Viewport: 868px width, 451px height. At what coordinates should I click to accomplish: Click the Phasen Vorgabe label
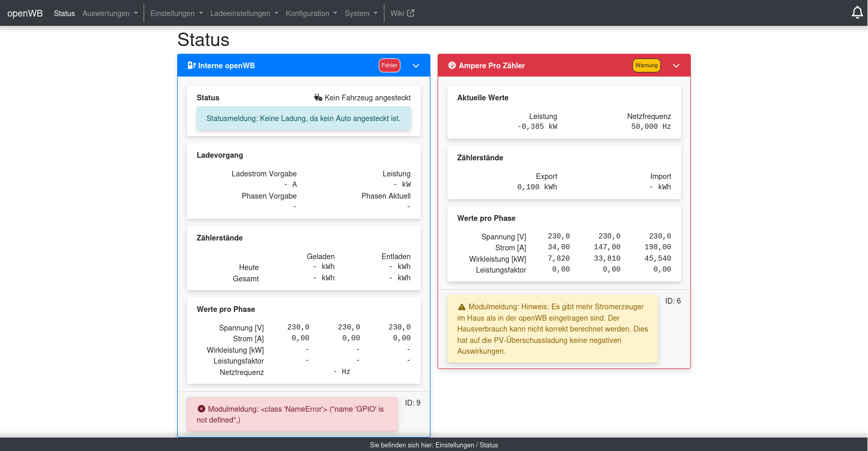[269, 196]
